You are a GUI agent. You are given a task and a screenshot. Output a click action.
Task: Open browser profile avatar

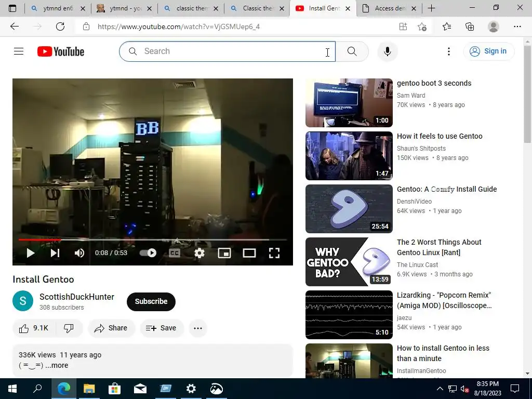click(494, 26)
